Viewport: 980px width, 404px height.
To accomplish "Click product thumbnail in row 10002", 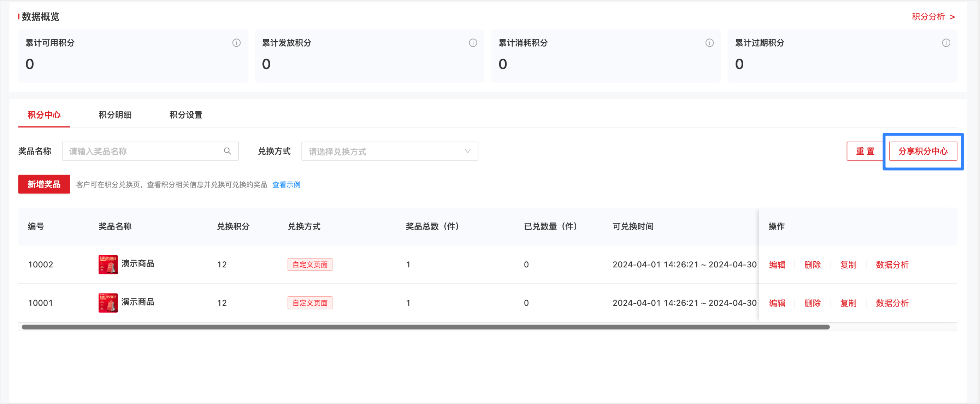I will 108,265.
